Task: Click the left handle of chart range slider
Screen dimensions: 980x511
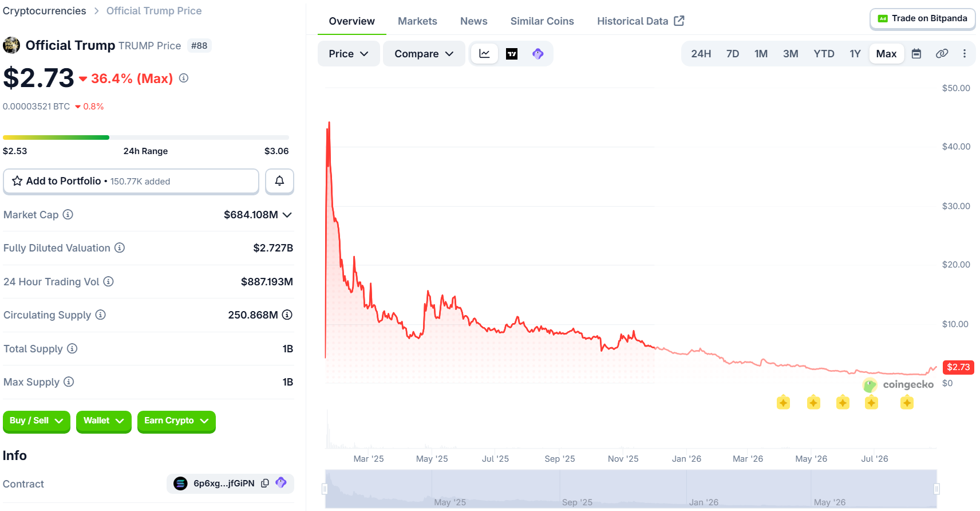Action: [325, 489]
